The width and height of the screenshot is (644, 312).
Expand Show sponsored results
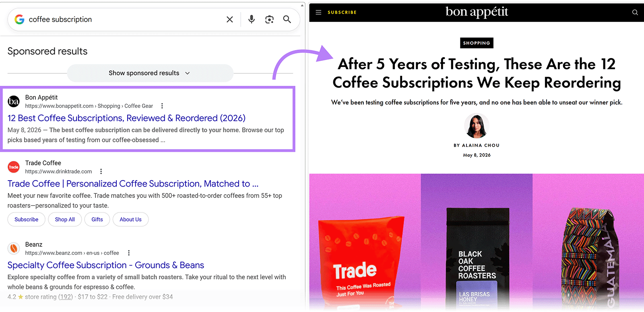tap(150, 73)
